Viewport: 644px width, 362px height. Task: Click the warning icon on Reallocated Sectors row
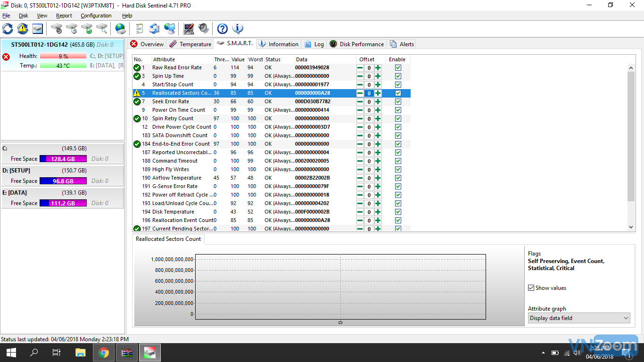coord(137,93)
